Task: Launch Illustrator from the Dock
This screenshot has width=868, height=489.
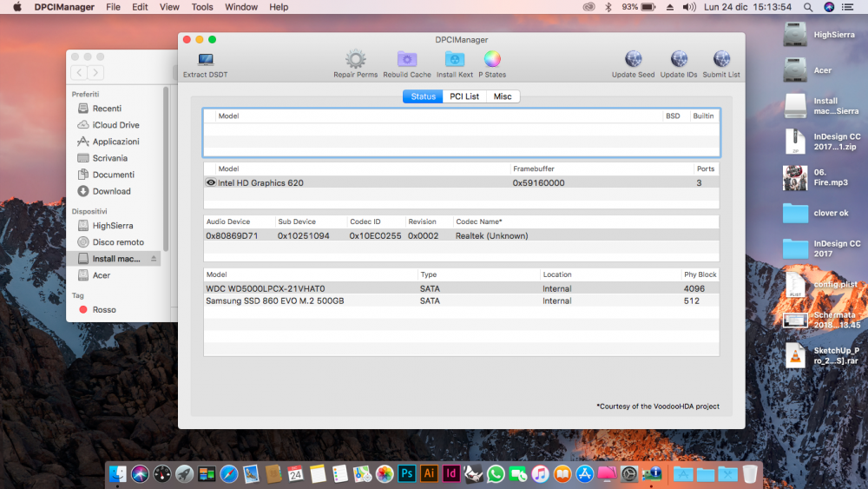Action: (429, 474)
